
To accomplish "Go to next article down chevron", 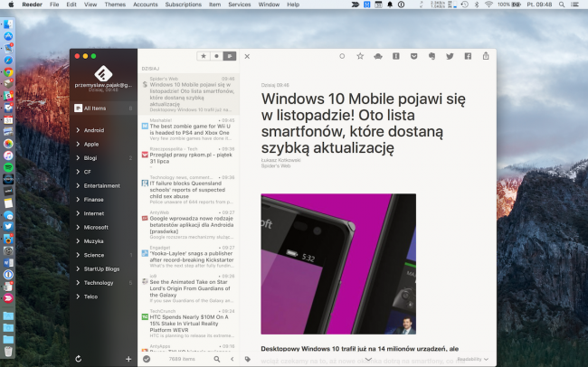I will [x=368, y=359].
